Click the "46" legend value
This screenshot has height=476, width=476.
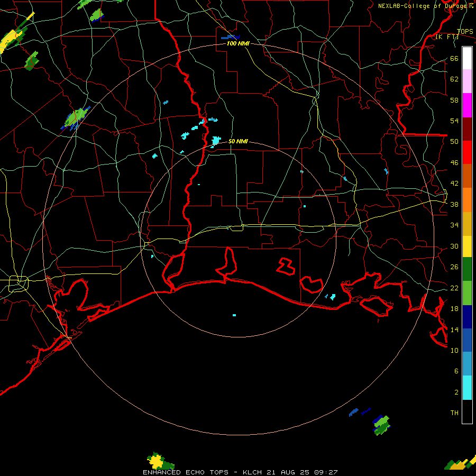[454, 163]
